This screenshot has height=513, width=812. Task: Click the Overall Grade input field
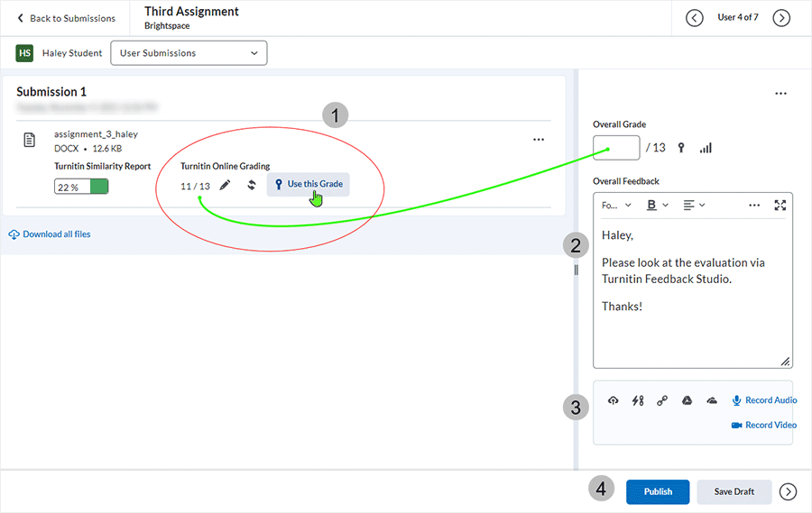616,148
